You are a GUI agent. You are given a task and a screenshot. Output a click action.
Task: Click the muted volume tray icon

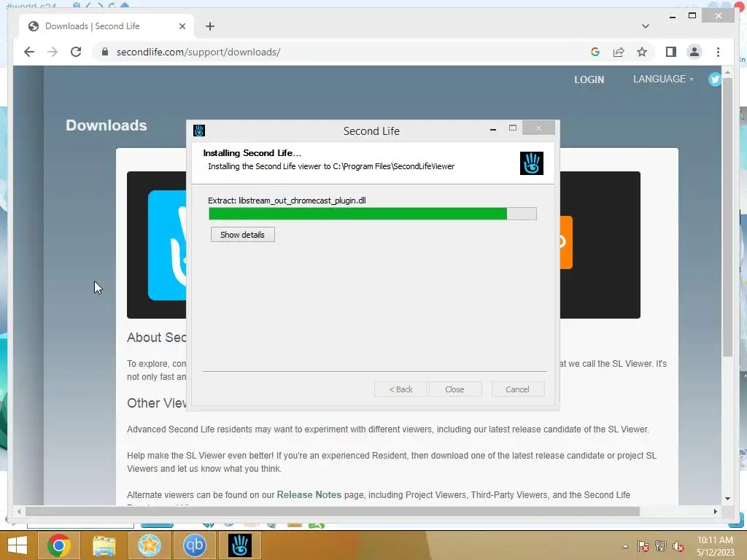pos(678,546)
